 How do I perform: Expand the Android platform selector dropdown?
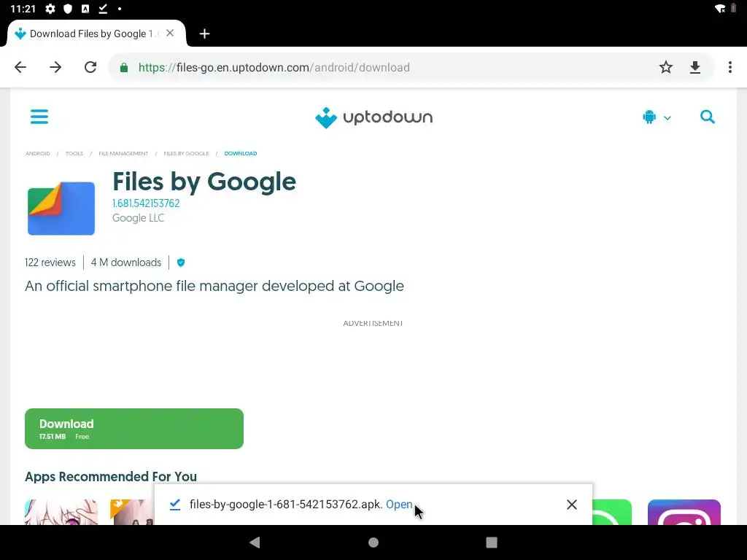[657, 117]
